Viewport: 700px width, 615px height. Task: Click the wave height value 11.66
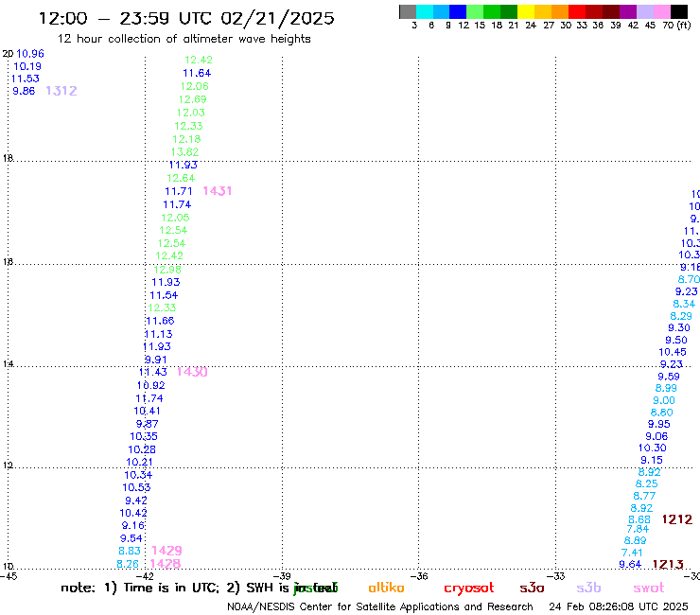160,321
